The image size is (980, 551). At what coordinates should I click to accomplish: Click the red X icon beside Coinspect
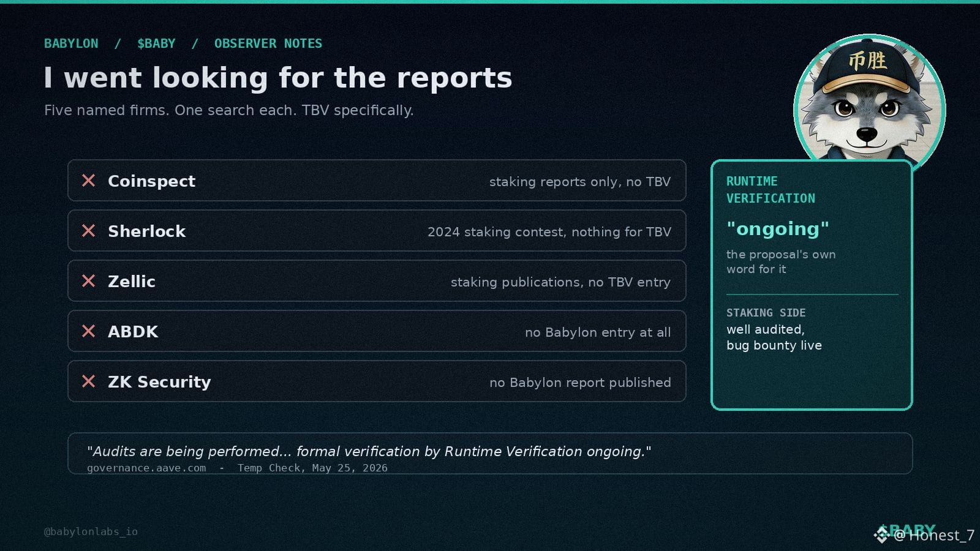(89, 181)
